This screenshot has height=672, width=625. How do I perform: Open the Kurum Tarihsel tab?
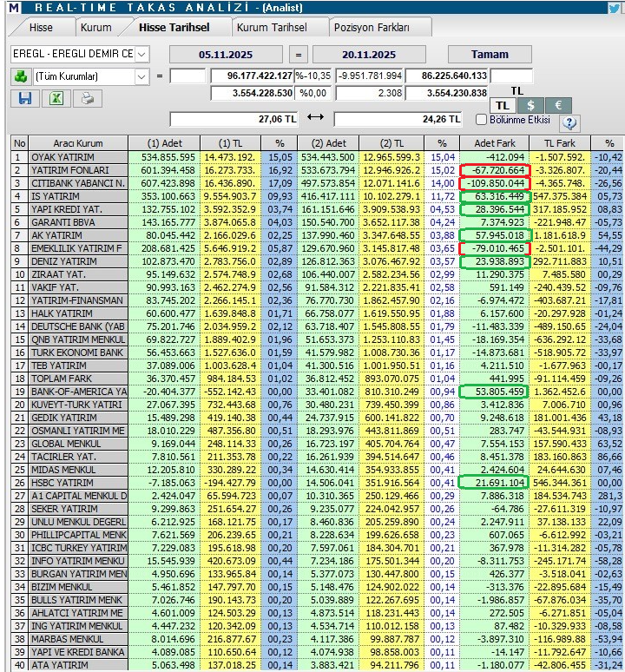coord(271,28)
